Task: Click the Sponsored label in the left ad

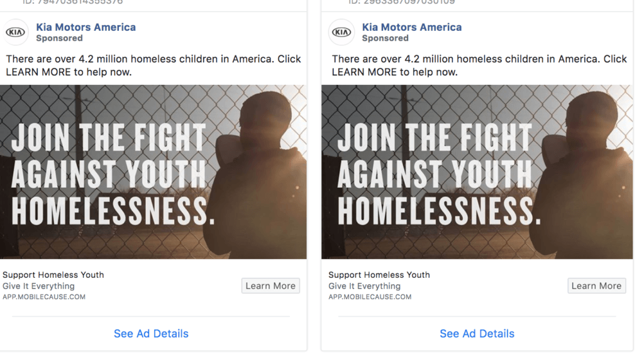Action: pyautogui.click(x=59, y=38)
